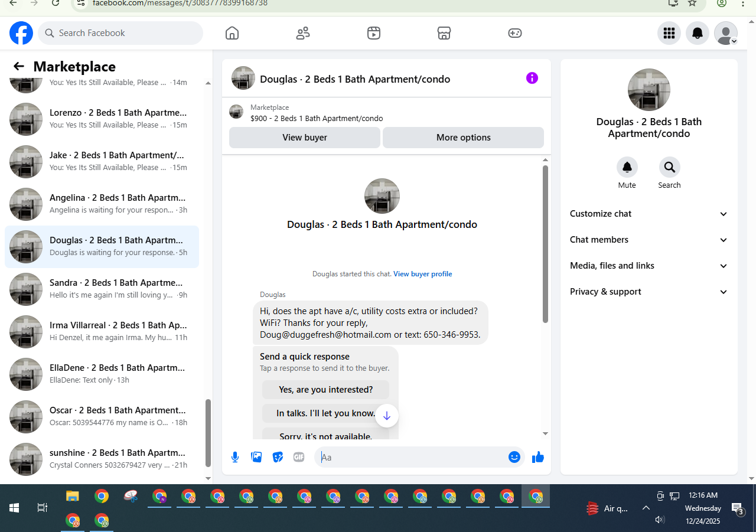The width and height of the screenshot is (756, 532).
Task: Expand Media, files and links section
Action: click(649, 266)
